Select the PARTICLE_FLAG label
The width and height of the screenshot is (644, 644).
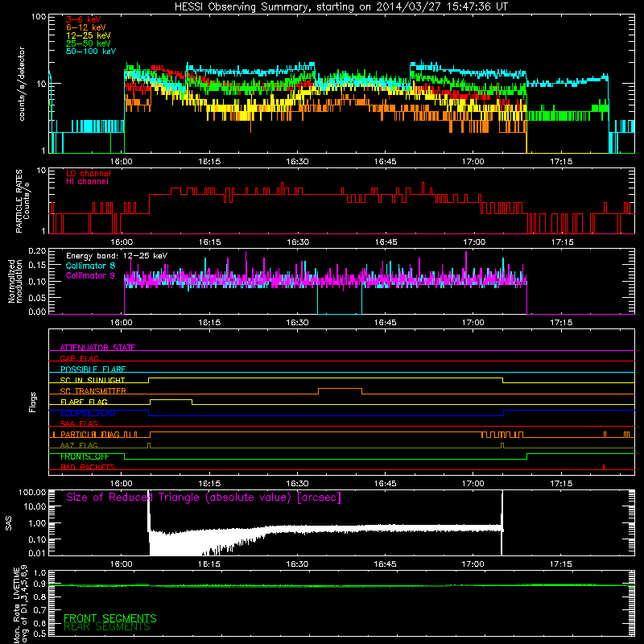coord(90,434)
